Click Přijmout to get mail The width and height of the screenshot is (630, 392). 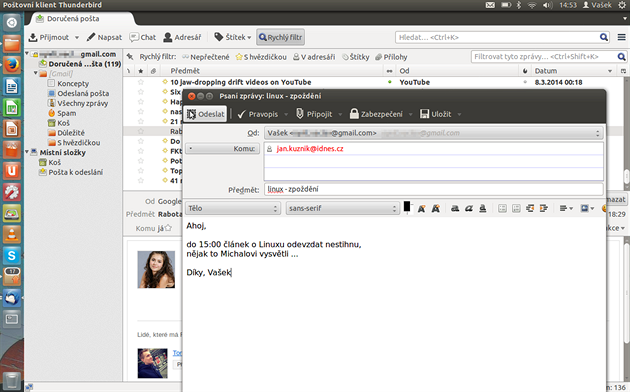[49, 37]
